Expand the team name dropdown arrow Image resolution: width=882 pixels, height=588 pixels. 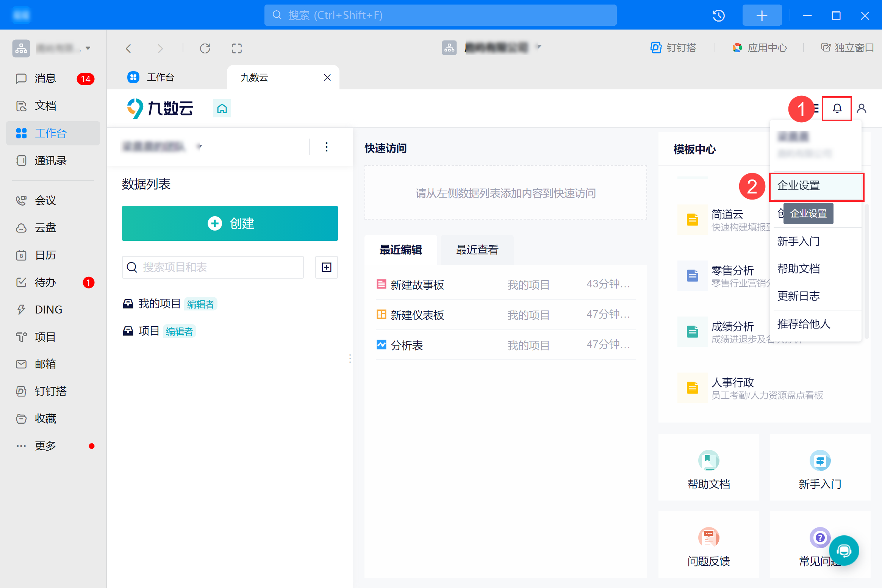click(200, 147)
